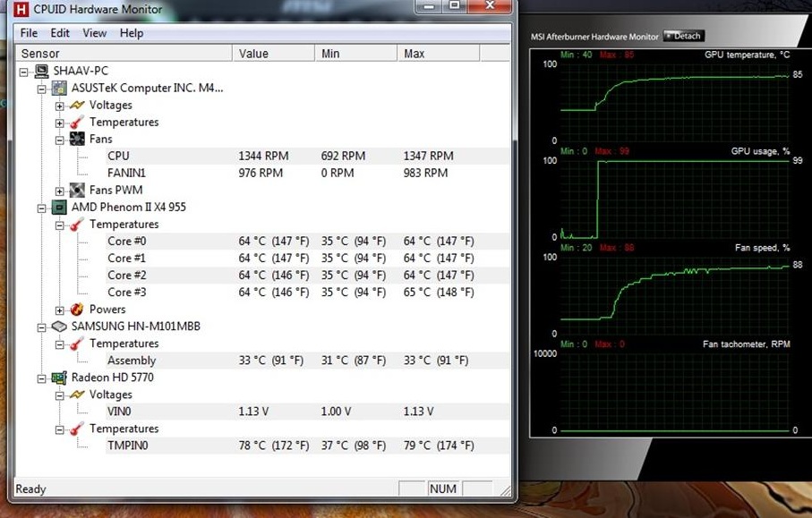Viewport: 812px width, 518px height.
Task: Collapse the SAMSUNG HN-M101MBB node
Action: pos(41,327)
